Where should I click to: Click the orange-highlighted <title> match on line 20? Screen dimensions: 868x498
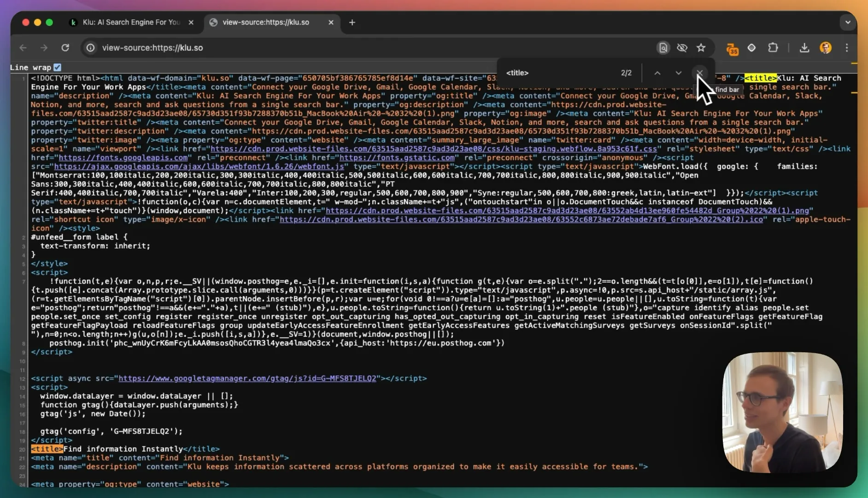[47, 449]
